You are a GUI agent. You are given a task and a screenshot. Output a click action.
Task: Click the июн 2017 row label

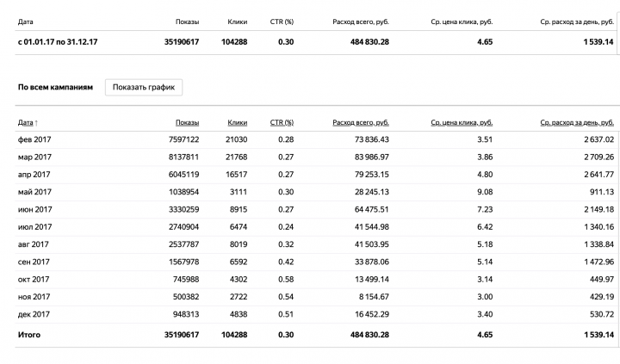pos(34,209)
